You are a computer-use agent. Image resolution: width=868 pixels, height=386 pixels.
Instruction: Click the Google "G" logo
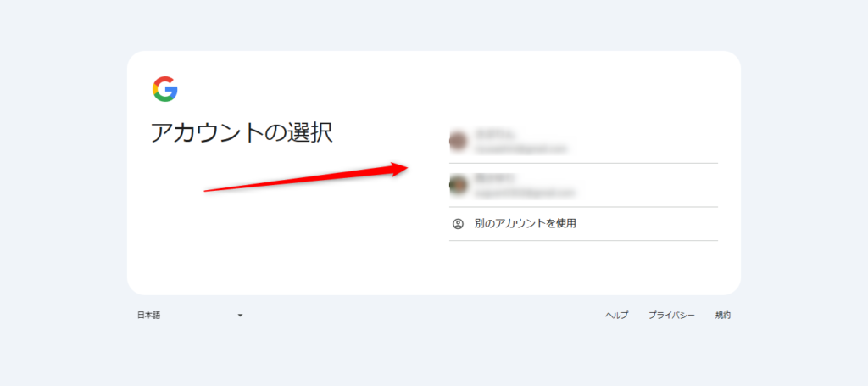pos(165,89)
